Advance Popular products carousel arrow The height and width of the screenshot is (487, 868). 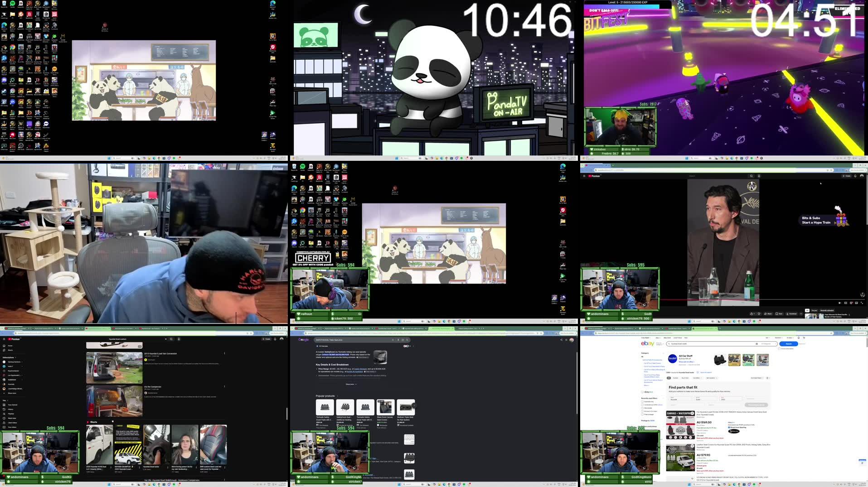[x=414, y=405]
